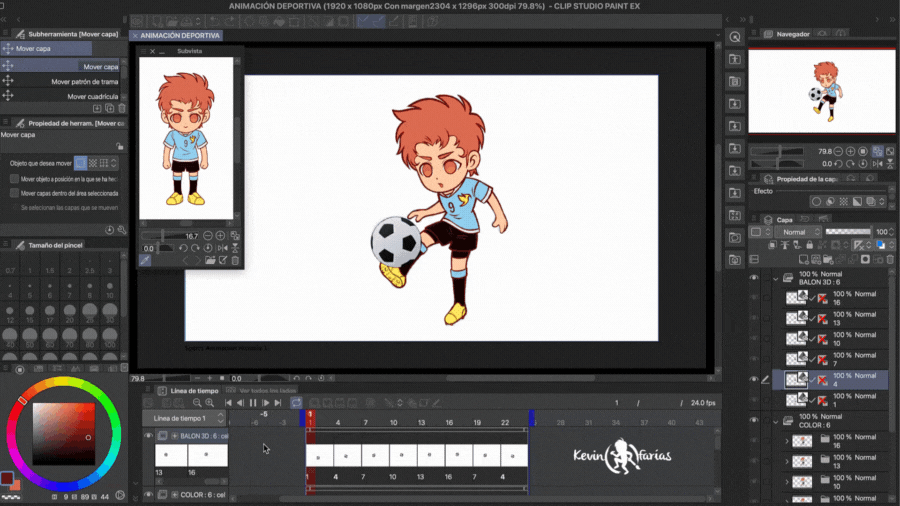Open folder icon in Subvista panel
Screen dimensions: 900x506
coord(210,260)
